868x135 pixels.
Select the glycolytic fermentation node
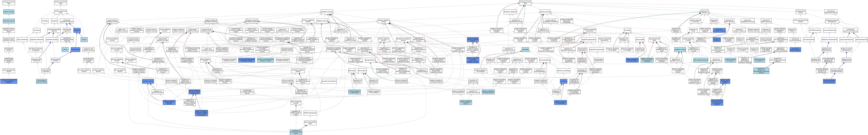pos(329,81)
